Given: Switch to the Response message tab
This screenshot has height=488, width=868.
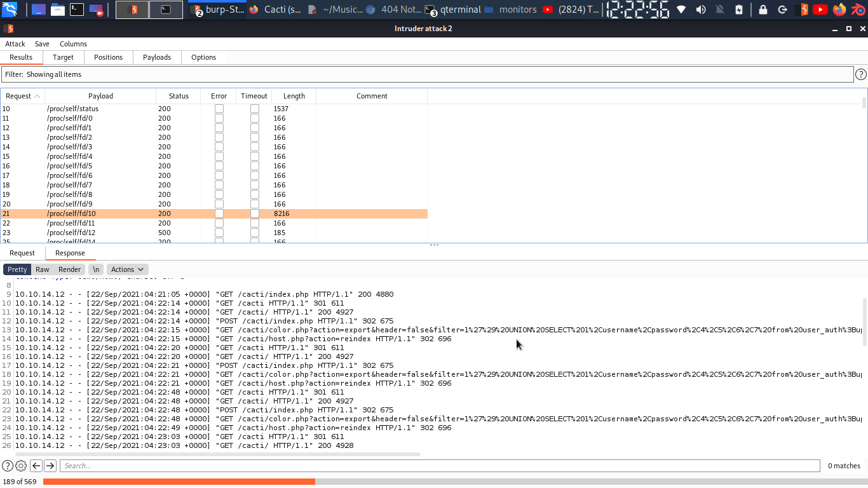Looking at the screenshot, I should [70, 253].
